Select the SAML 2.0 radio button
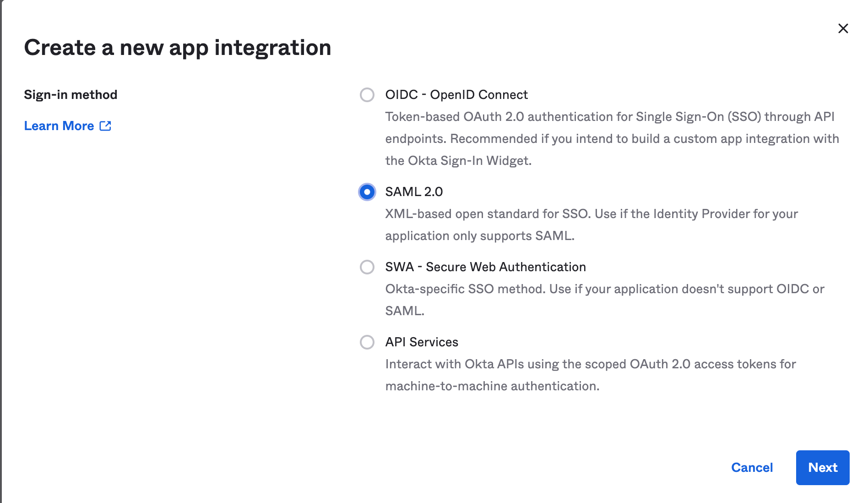868x503 pixels. pyautogui.click(x=367, y=192)
